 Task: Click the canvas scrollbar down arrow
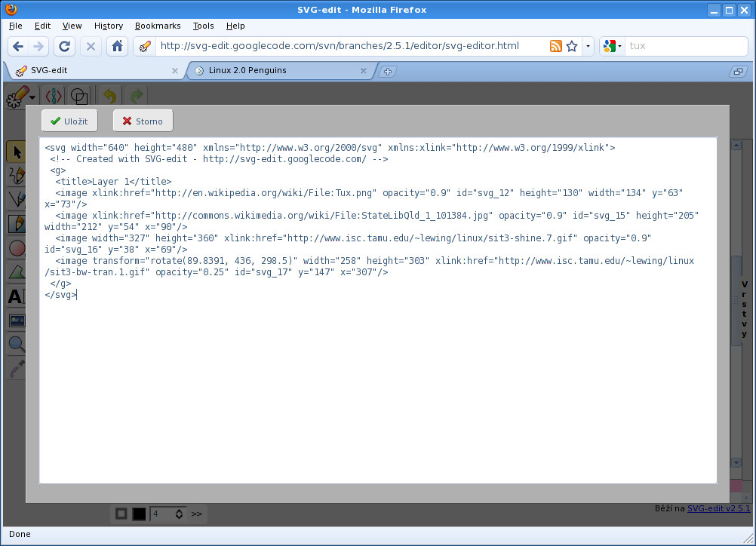(736, 463)
